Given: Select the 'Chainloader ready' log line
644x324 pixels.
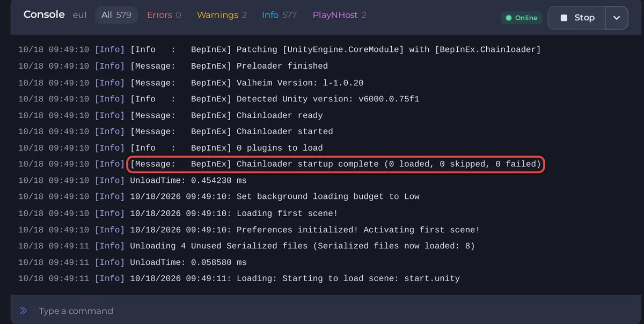Looking at the screenshot, I should [x=171, y=115].
